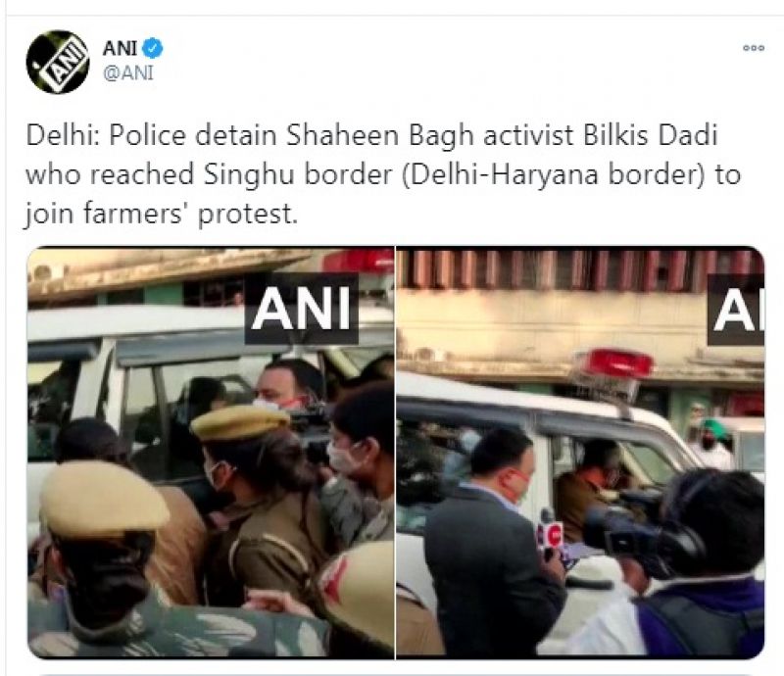Open the tweet's three-dot more options menu

[753, 48]
